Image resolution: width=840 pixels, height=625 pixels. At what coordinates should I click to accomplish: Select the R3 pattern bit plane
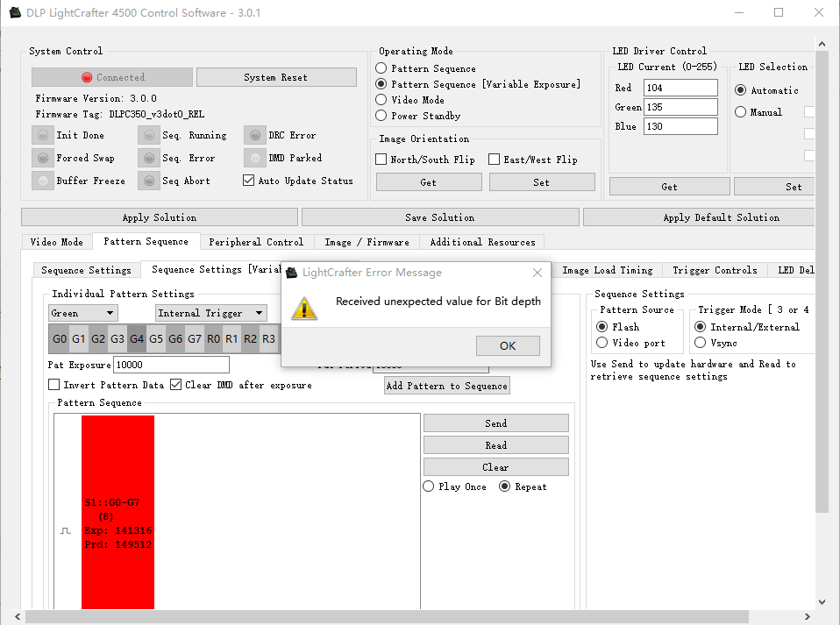269,339
